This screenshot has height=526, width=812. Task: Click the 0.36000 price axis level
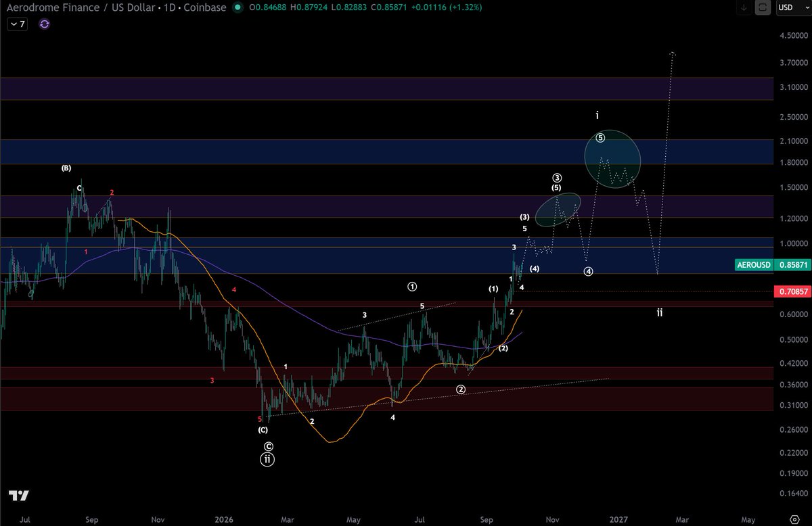point(793,385)
